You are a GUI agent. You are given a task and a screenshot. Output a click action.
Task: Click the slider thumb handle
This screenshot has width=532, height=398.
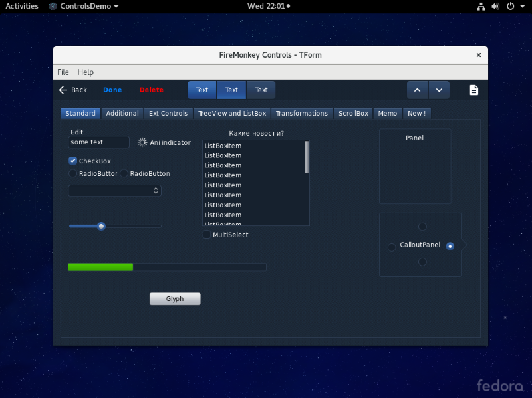101,226
